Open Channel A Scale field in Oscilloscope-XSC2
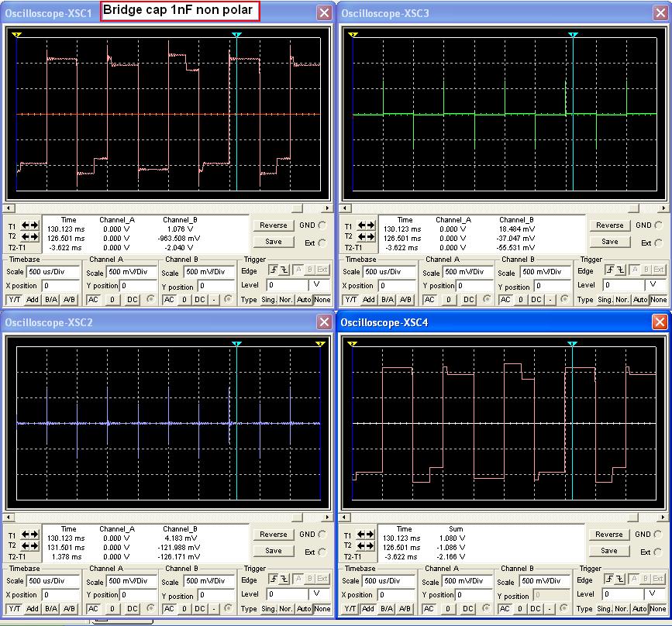 click(132, 581)
